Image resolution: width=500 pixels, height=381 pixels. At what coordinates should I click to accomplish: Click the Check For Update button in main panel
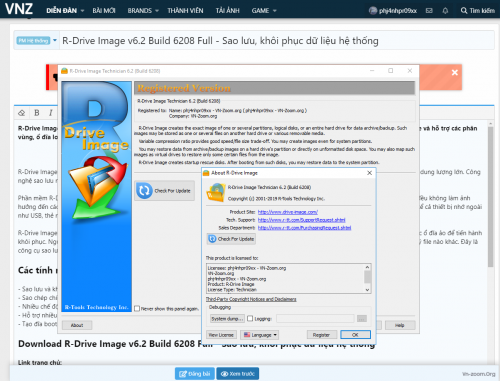tap(165, 191)
